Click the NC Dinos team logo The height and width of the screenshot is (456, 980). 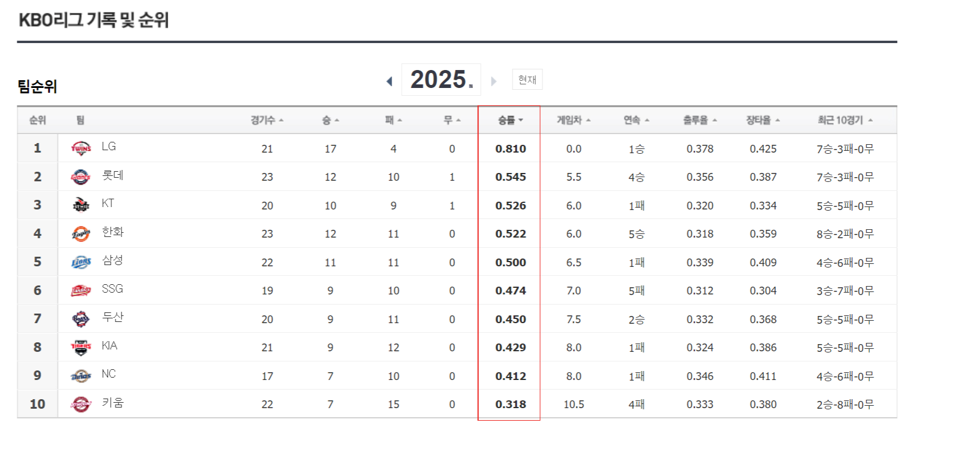(x=81, y=376)
